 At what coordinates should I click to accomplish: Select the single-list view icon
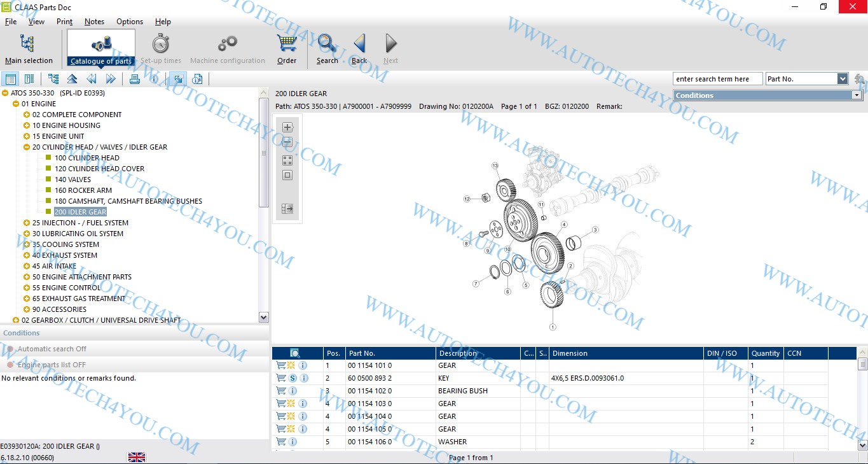click(10, 79)
